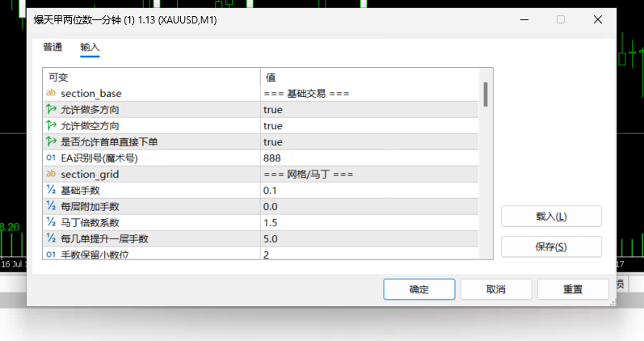Switch to the 普通 tab
644x341 pixels.
pos(53,47)
